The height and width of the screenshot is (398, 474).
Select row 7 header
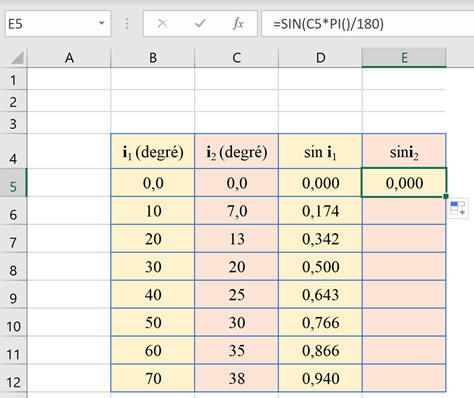coord(13,239)
